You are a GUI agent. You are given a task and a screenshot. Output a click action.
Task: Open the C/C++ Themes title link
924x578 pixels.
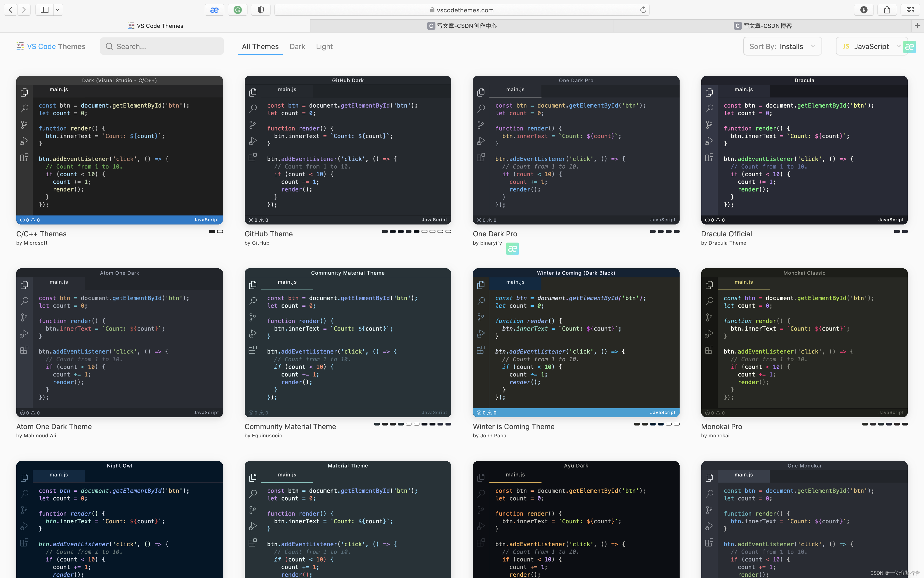(x=41, y=234)
